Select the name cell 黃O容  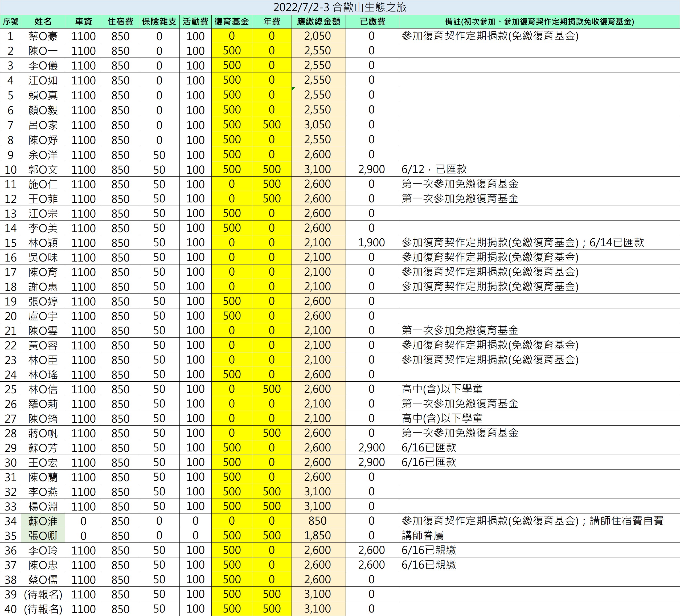[43, 345]
